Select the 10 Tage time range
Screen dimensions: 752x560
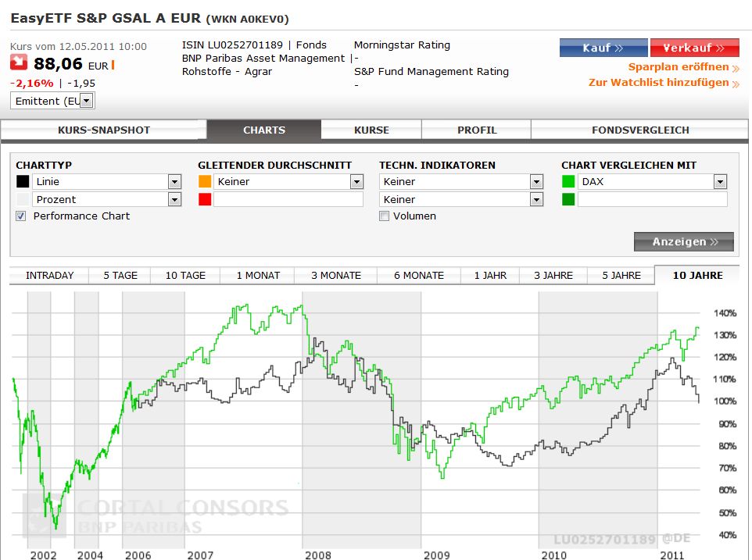(x=185, y=276)
